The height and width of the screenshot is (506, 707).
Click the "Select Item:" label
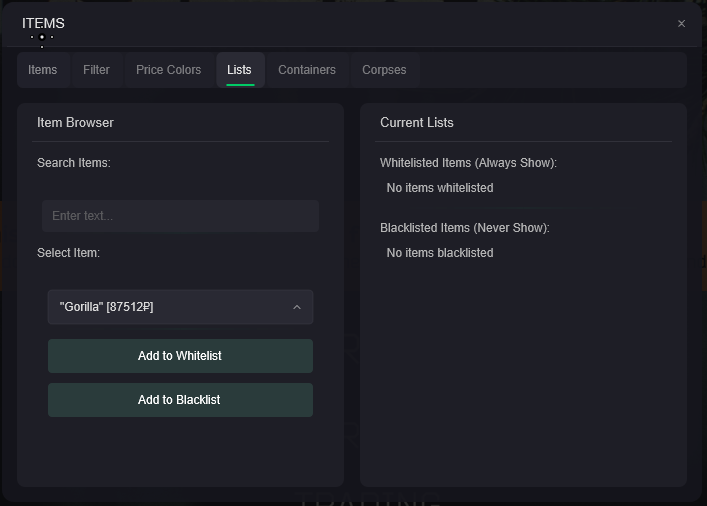point(68,253)
